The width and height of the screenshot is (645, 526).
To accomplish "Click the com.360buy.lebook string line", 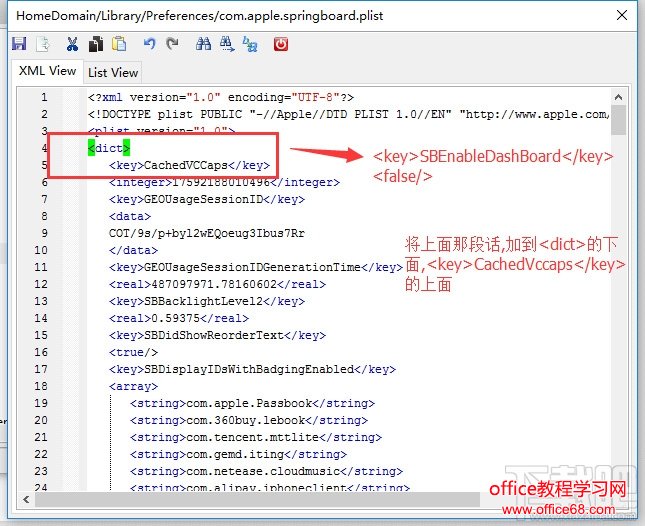I will [x=249, y=420].
